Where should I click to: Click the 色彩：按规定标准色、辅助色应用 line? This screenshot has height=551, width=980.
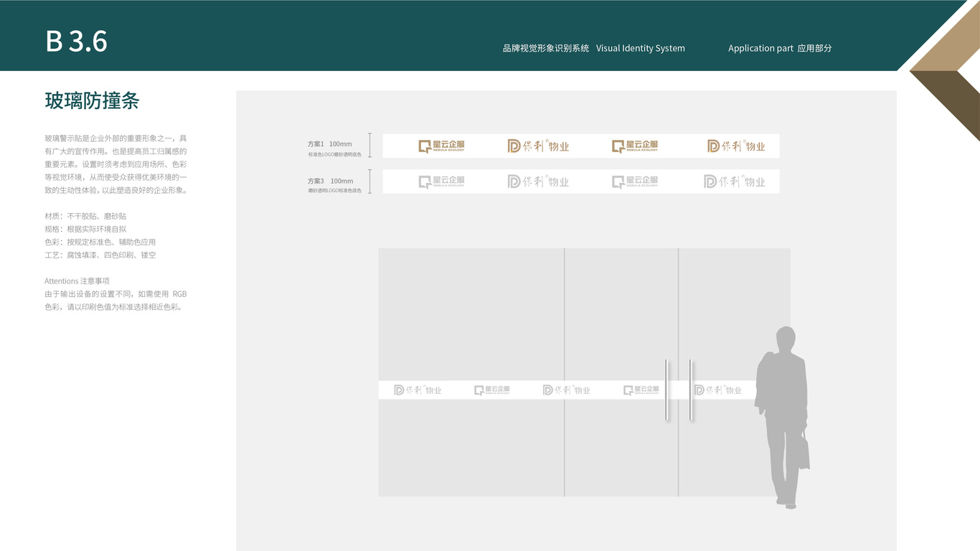tap(100, 242)
